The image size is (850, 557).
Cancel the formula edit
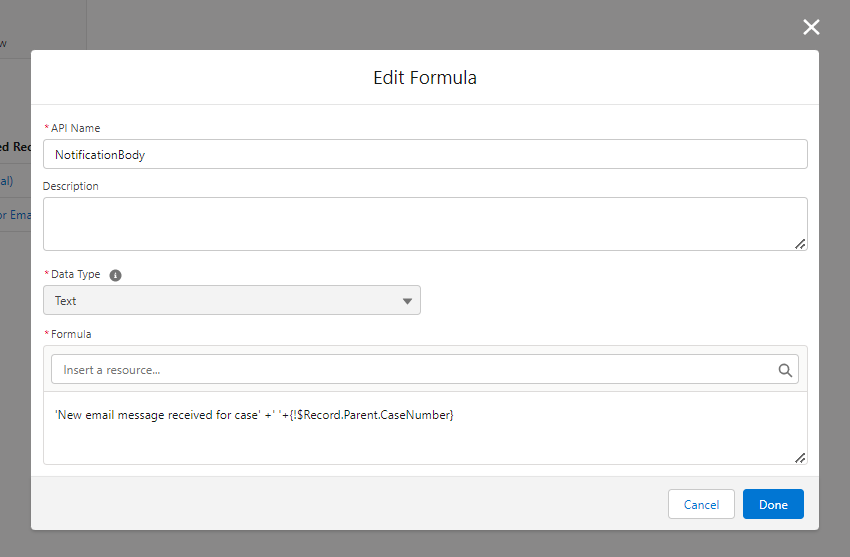point(701,504)
